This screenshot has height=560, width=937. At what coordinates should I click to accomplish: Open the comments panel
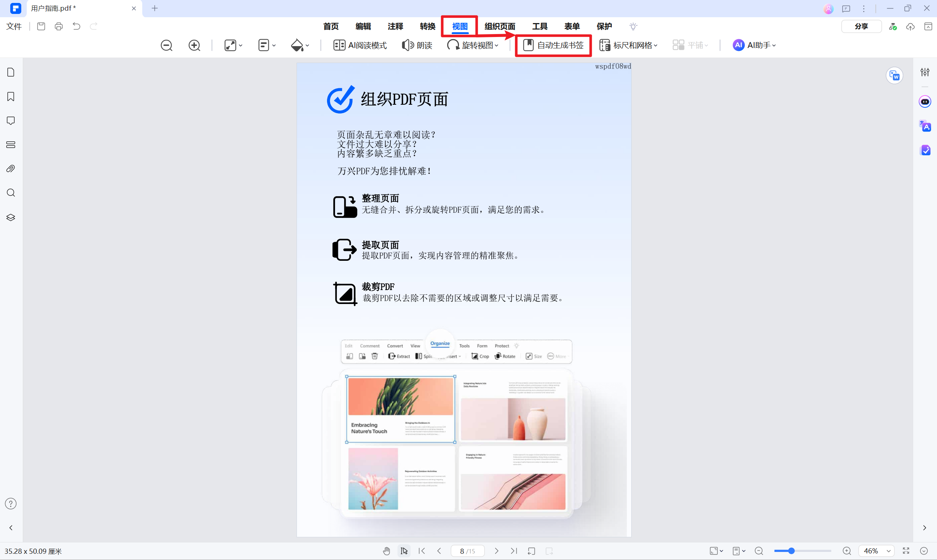pos(11,120)
